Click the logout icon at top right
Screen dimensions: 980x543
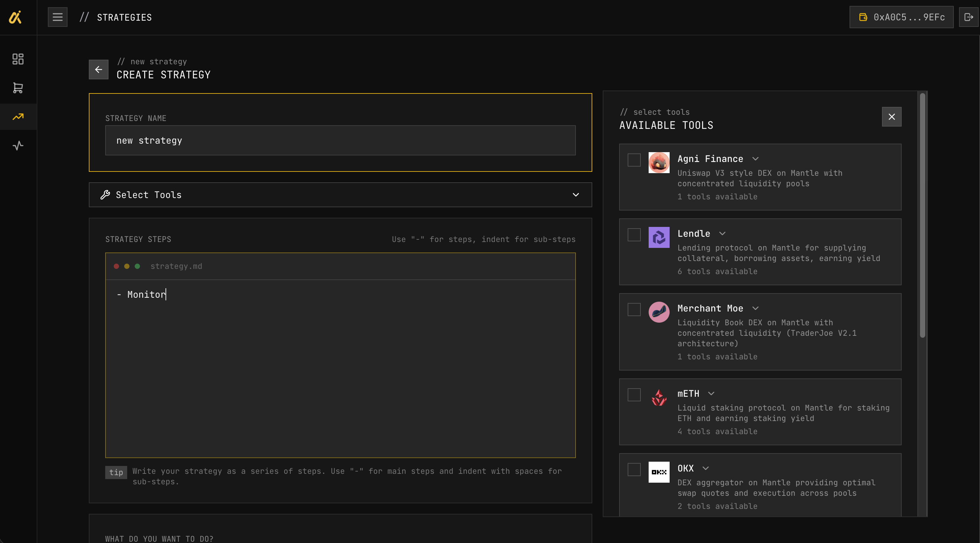tap(968, 17)
